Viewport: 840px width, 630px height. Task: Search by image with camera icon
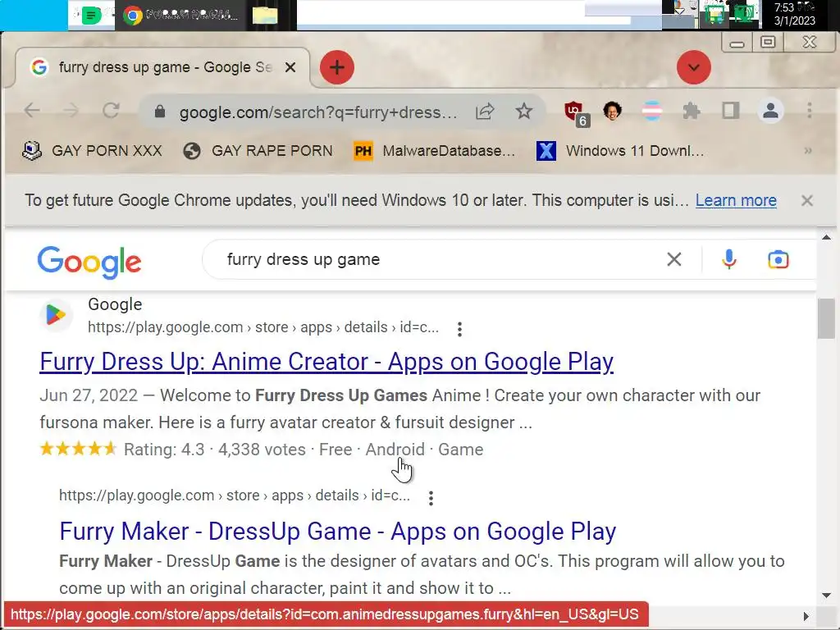click(778, 260)
